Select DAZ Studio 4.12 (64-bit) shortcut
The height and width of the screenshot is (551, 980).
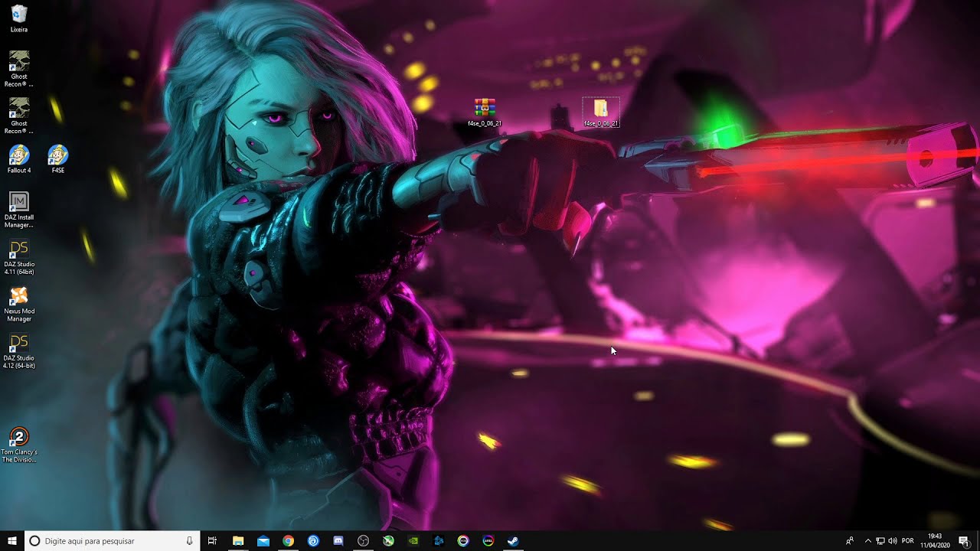19,351
